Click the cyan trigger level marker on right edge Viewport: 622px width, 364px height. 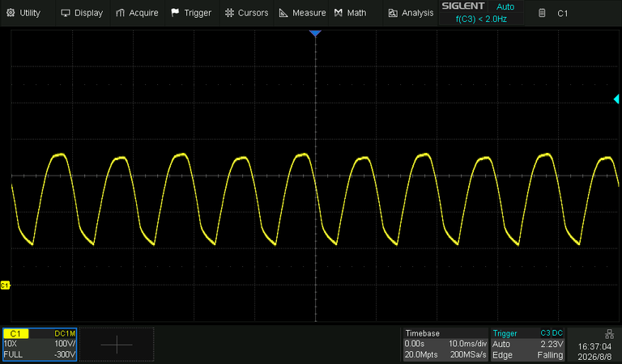[x=616, y=99]
